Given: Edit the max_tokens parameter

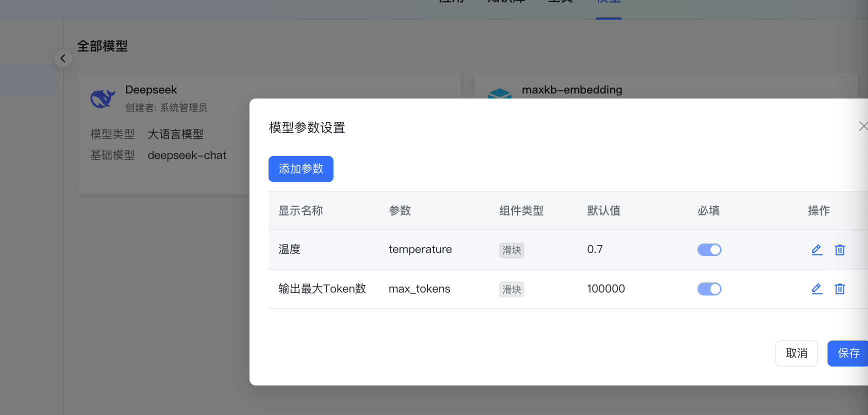Looking at the screenshot, I should [x=816, y=288].
